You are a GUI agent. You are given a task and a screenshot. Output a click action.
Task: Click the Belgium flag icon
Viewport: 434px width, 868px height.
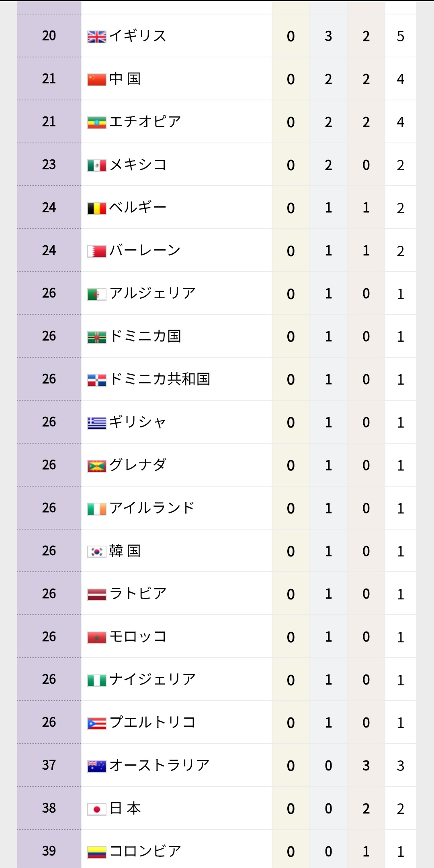click(x=97, y=208)
